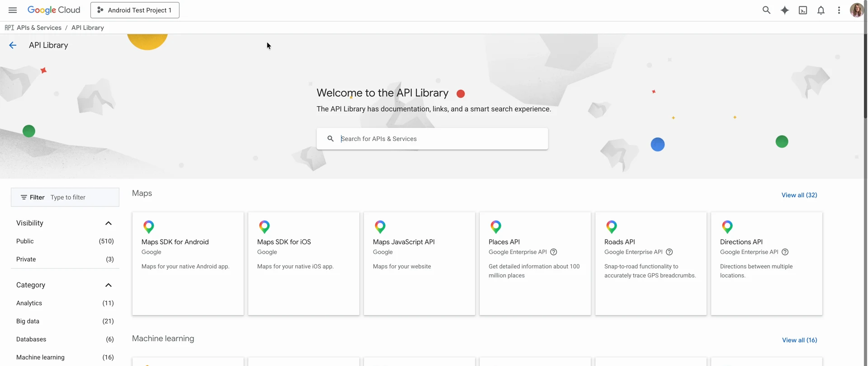This screenshot has height=366, width=868.
Task: Collapse the Visibility filter section
Action: coord(108,223)
